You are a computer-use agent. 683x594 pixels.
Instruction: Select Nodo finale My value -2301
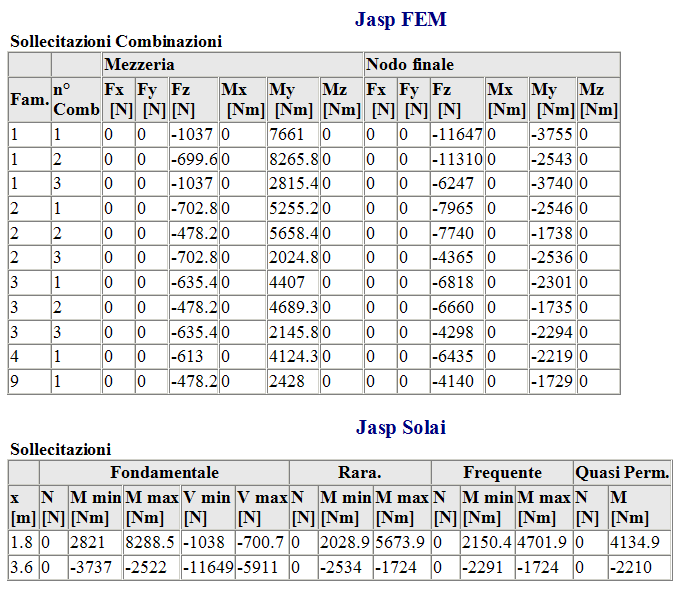[551, 282]
